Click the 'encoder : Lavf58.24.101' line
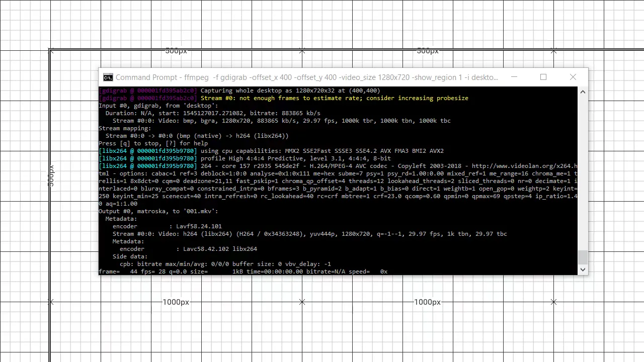 pos(167,226)
